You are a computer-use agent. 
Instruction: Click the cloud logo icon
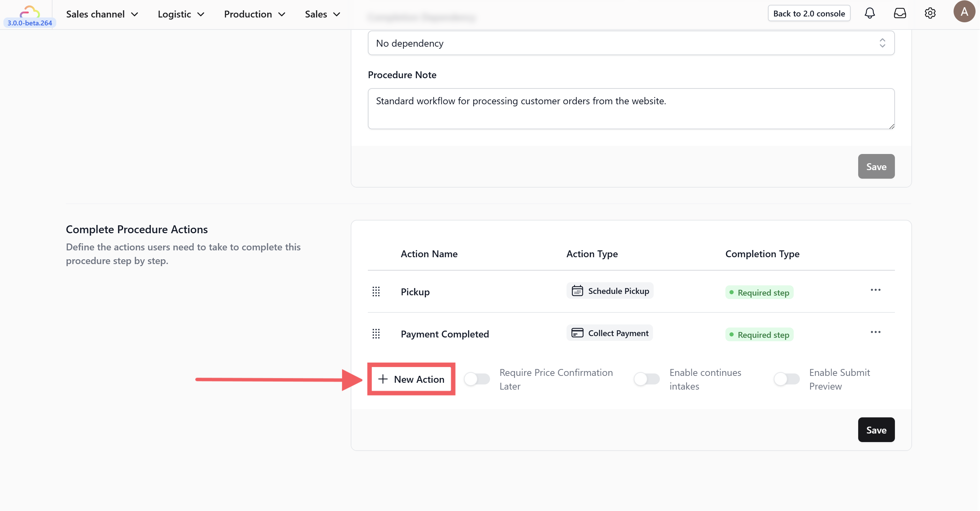[x=30, y=11]
